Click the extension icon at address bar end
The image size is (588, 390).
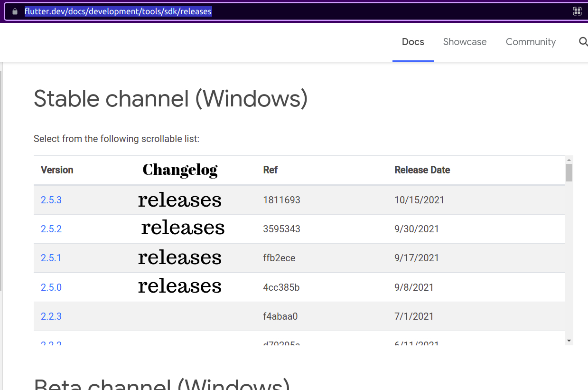tap(577, 11)
